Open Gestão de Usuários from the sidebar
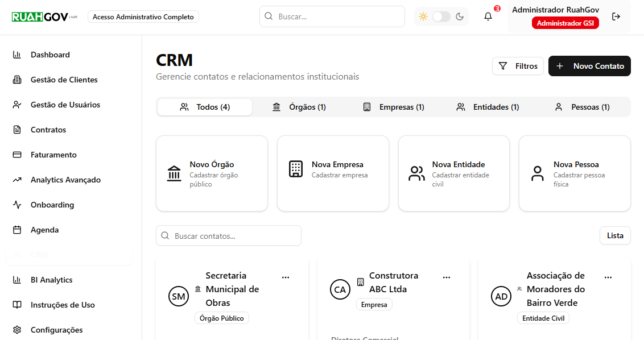The width and height of the screenshot is (644, 340). [x=15, y=105]
